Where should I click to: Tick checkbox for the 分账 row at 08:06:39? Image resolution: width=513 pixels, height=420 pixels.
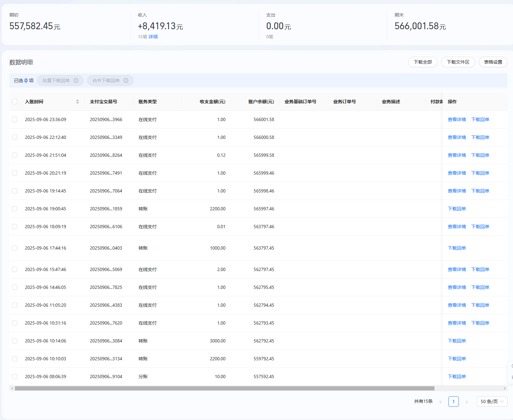(x=15, y=377)
